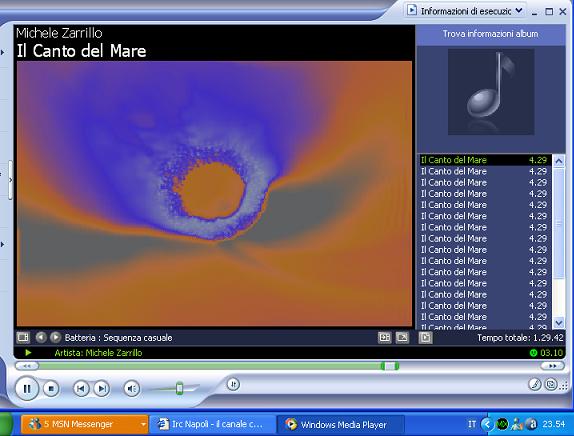Minimize the Windows Media Player window
The height and width of the screenshot is (436, 574).
534,12
